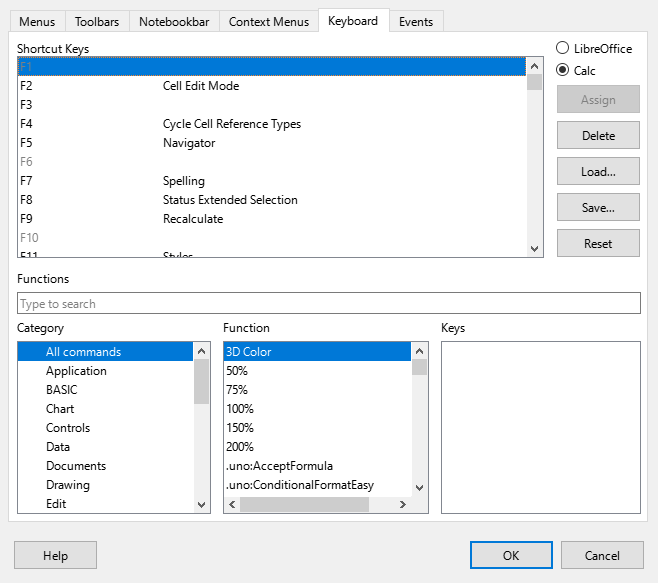Click up arrow of Function list scrollbar
Image resolution: width=658 pixels, height=583 pixels.
[419, 351]
